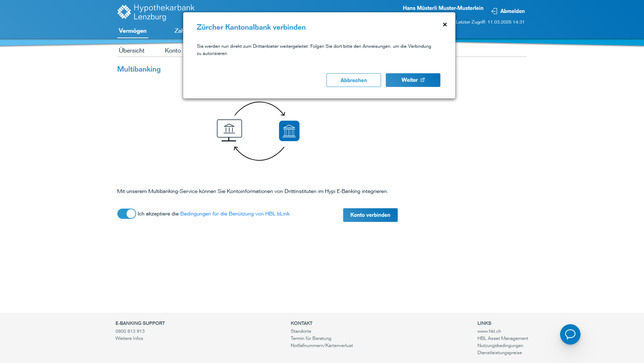
Task: Close the Zürcher Kantonalbank dialog
Action: click(x=445, y=24)
